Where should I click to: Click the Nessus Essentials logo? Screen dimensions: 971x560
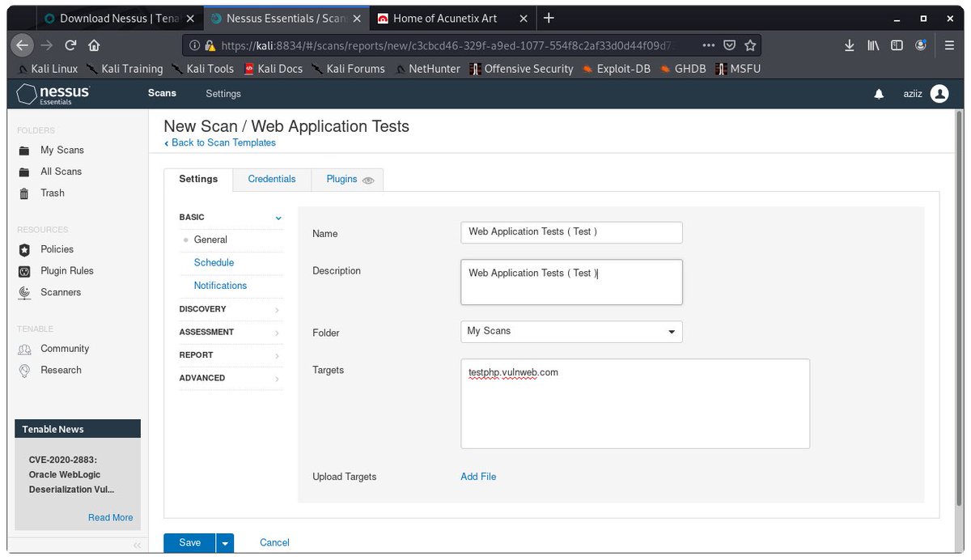[53, 94]
